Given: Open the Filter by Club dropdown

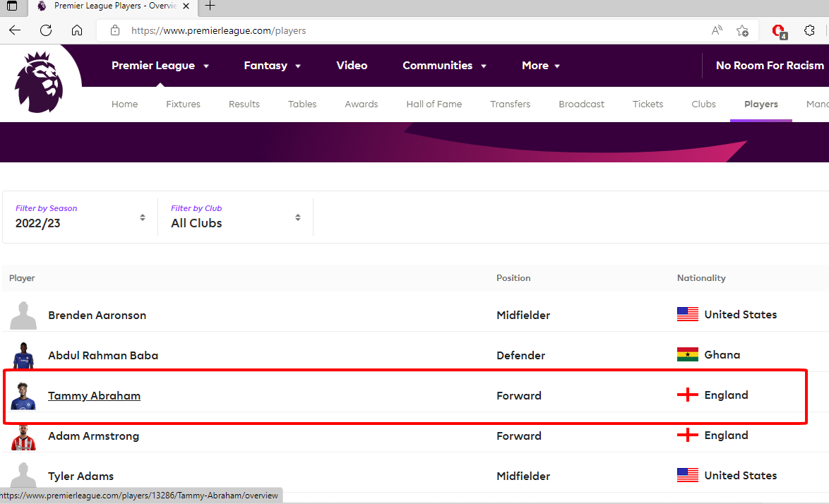Looking at the screenshot, I should pos(236,217).
